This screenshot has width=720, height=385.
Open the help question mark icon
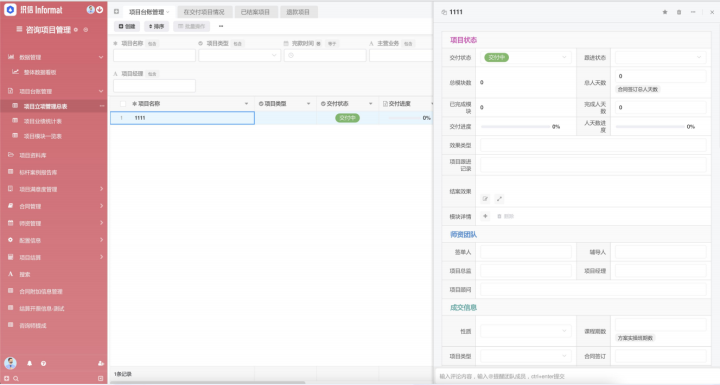43,363
